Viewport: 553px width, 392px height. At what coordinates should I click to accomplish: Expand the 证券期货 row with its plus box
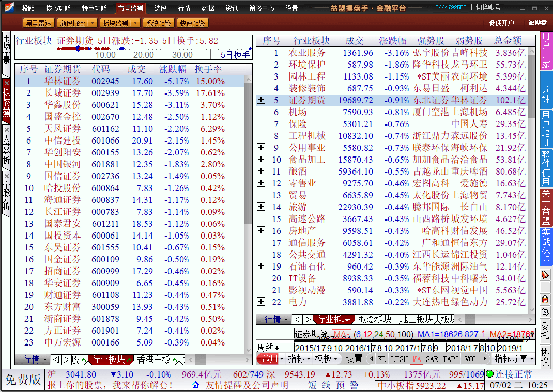(x=261, y=100)
